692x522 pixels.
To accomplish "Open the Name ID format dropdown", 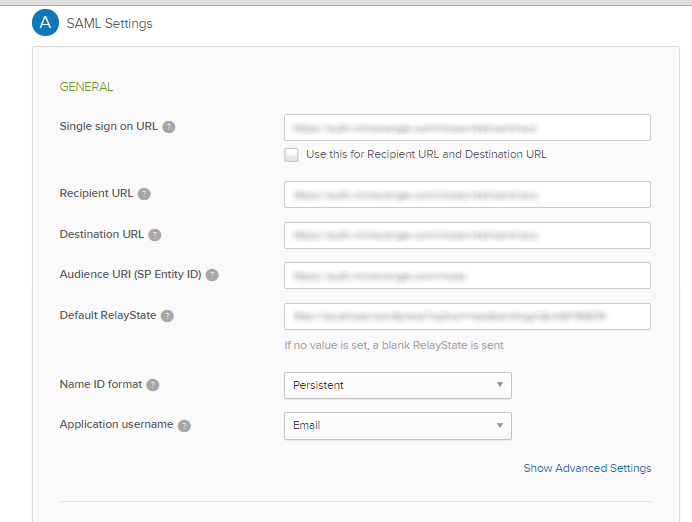I will tap(397, 385).
